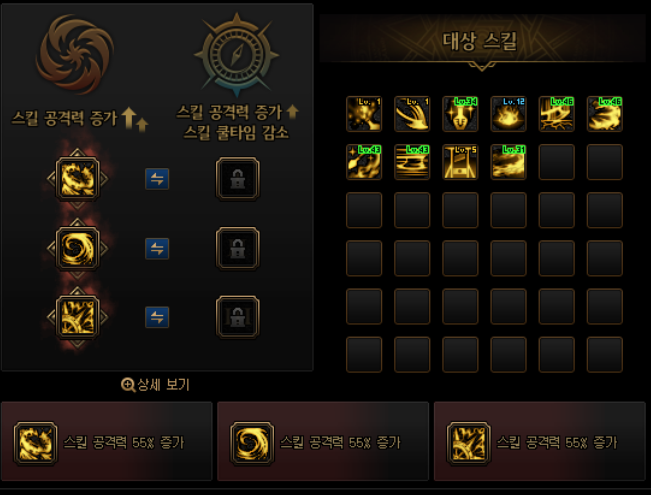Toggle the swap arrows beside the dragon skill
Viewport: 651px width, 495px height.
click(157, 179)
